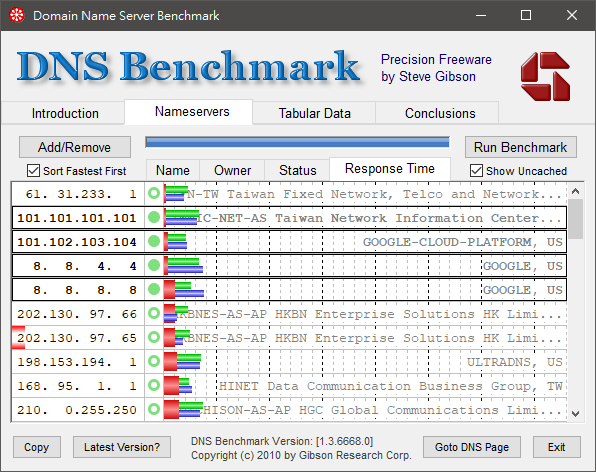The image size is (596, 472).
Task: Minimize the Domain Name Server Benchmark window
Action: pos(481,16)
